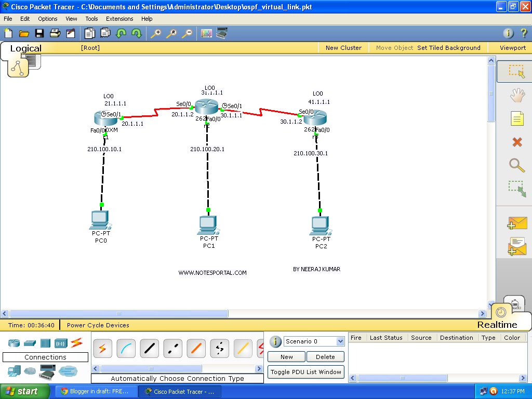Copy with the copy toolbar icon
The image size is (532, 399).
coord(89,33)
